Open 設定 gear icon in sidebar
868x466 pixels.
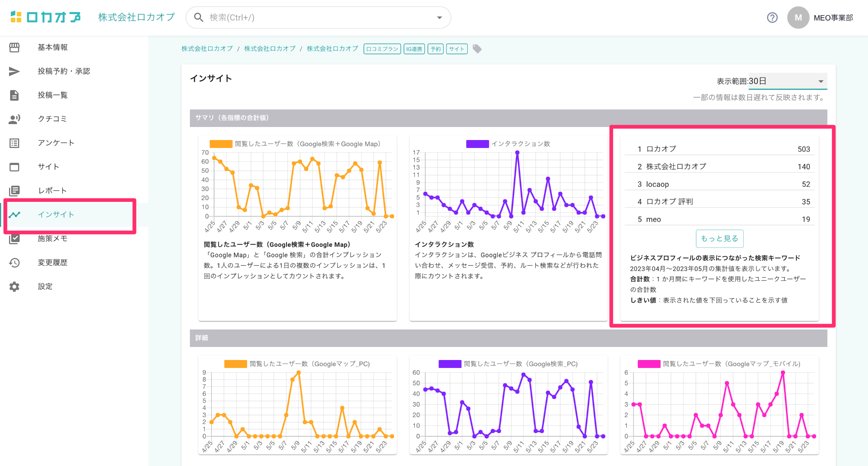14,287
